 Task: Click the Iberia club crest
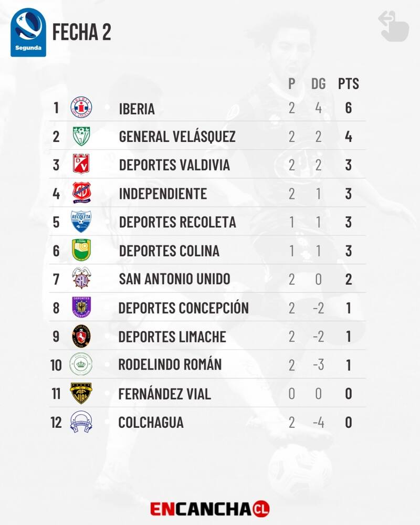click(81, 108)
